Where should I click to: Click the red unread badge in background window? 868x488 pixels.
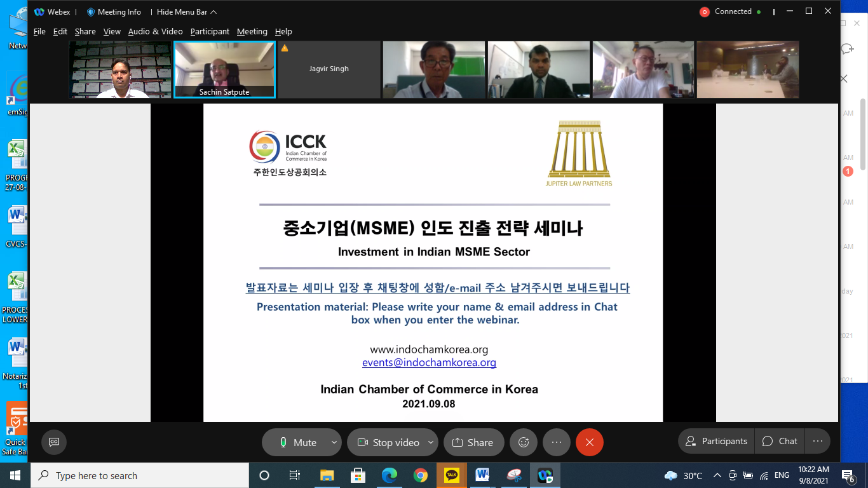pyautogui.click(x=848, y=171)
